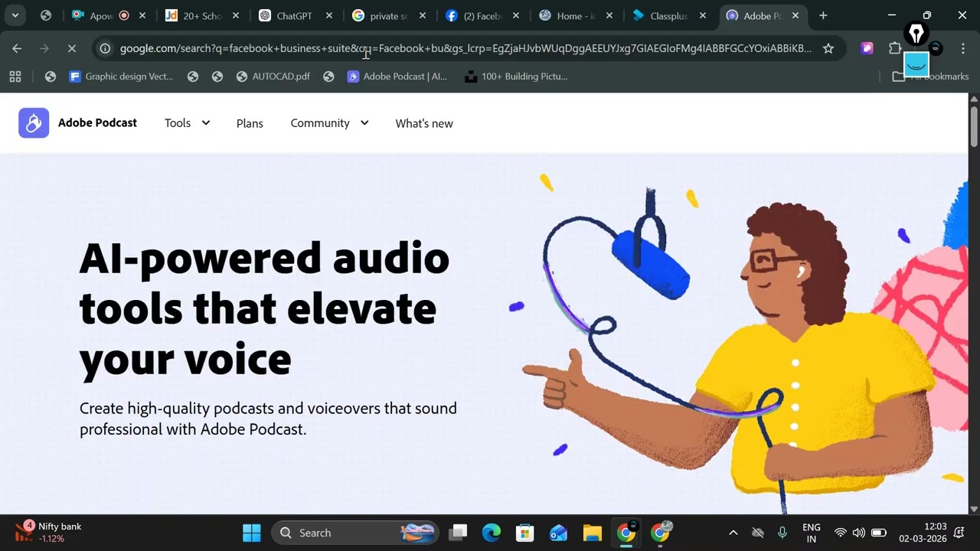Show hidden system tray icons
Viewport: 980px width, 551px height.
point(733,533)
